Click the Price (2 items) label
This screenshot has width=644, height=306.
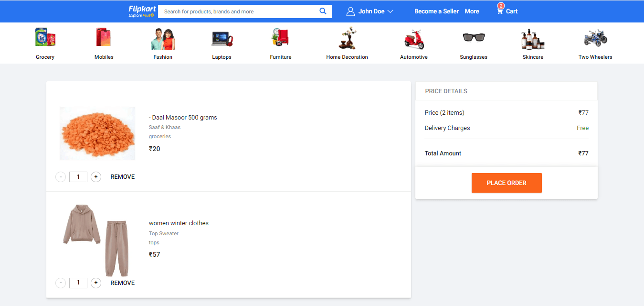point(444,113)
